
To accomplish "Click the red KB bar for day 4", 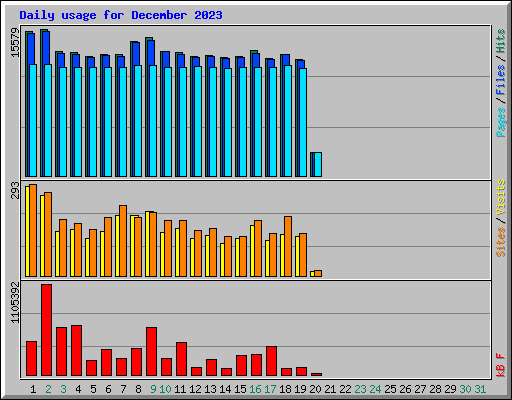I will (77, 351).
